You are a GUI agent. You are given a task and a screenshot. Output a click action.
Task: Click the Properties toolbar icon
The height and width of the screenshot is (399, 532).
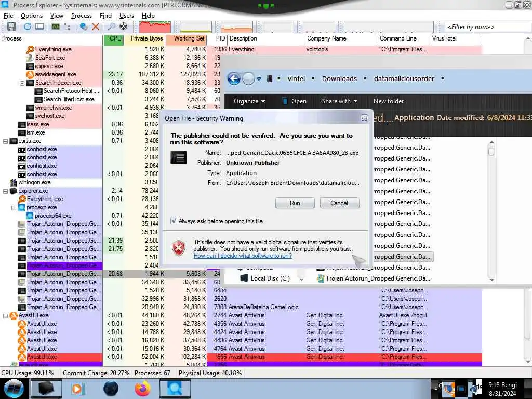(84, 26)
